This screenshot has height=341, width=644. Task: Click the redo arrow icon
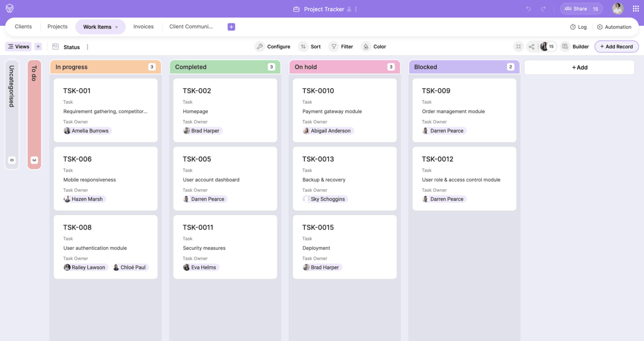pos(543,9)
